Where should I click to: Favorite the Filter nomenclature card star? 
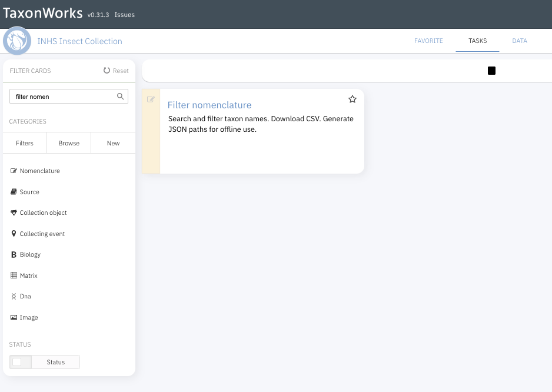(x=352, y=99)
